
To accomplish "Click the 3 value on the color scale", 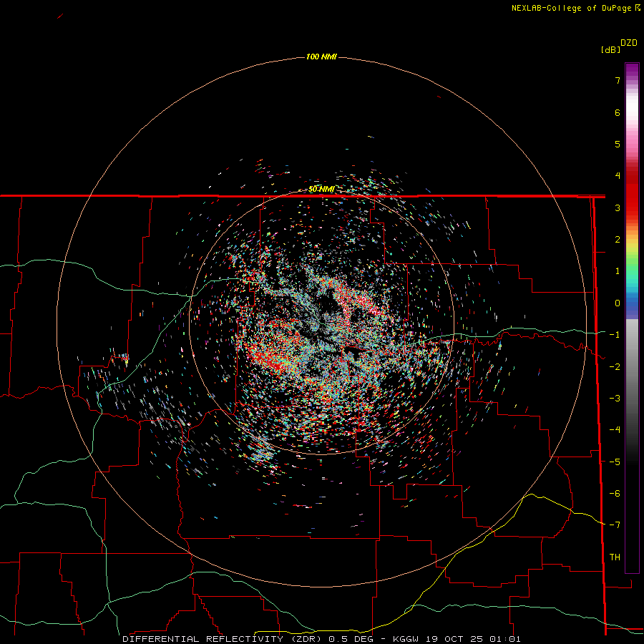I will (618, 208).
